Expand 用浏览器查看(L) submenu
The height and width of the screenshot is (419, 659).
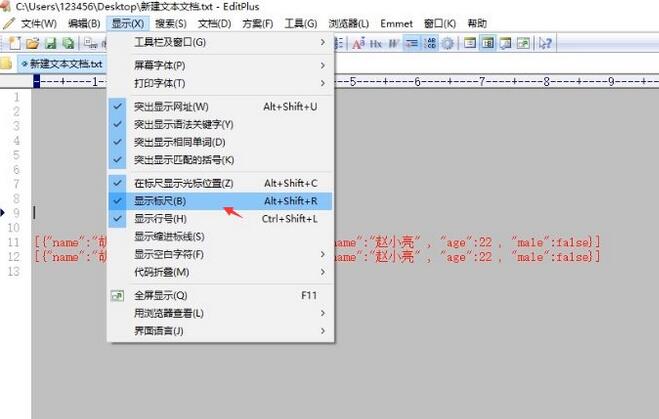click(x=221, y=313)
